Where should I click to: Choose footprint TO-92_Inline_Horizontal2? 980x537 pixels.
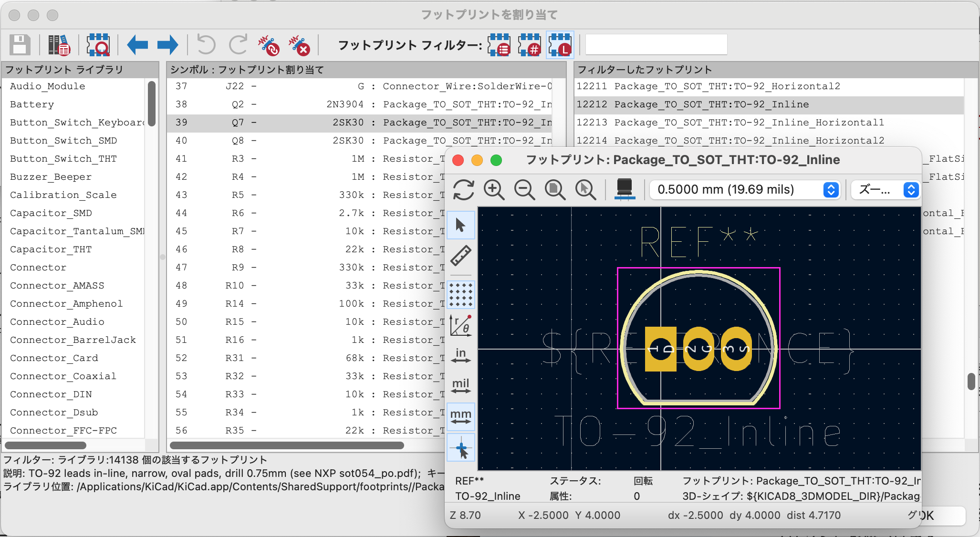pyautogui.click(x=769, y=141)
